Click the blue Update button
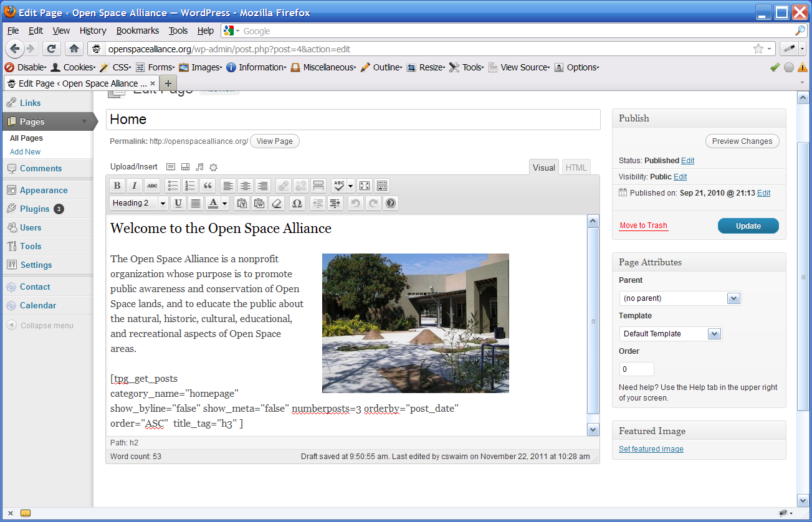Screen dimensions: 812x522 [748, 226]
